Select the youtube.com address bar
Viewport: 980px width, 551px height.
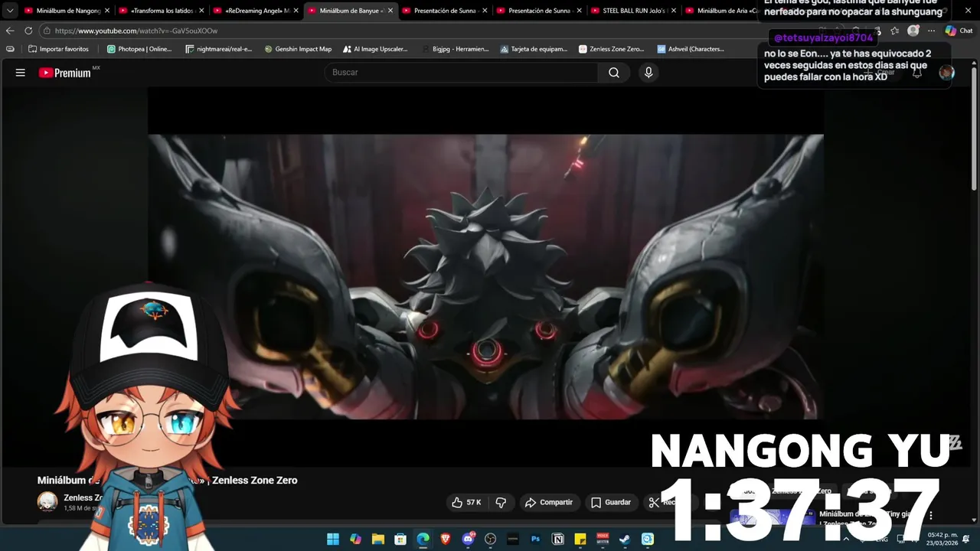(x=413, y=31)
